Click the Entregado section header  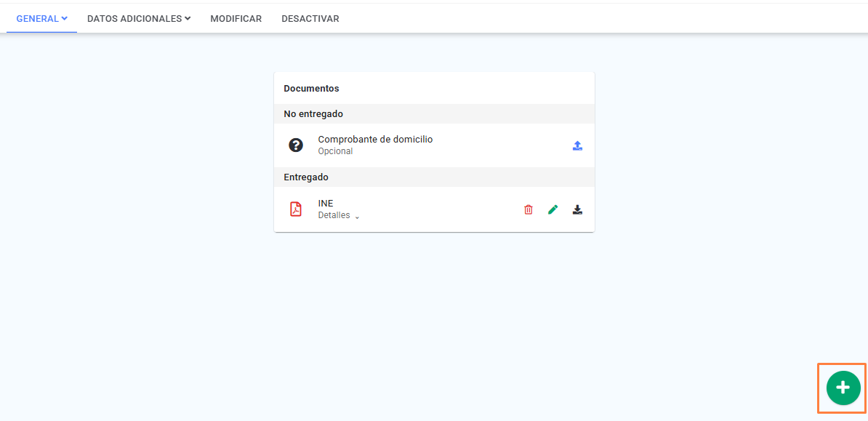[x=434, y=177]
